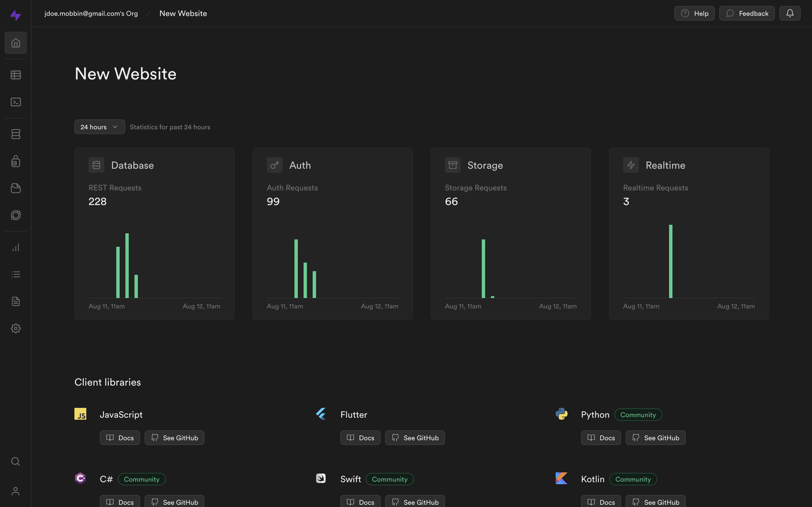
Task: Open the SQL Editor terminal icon
Action: tap(16, 102)
